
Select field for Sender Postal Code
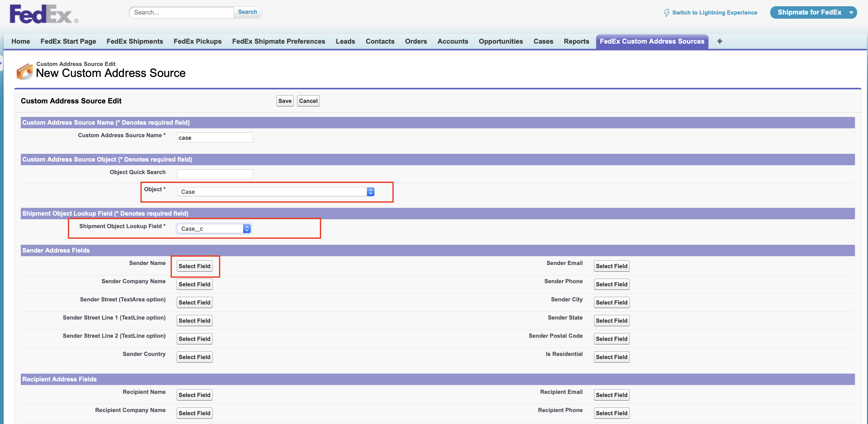click(612, 339)
